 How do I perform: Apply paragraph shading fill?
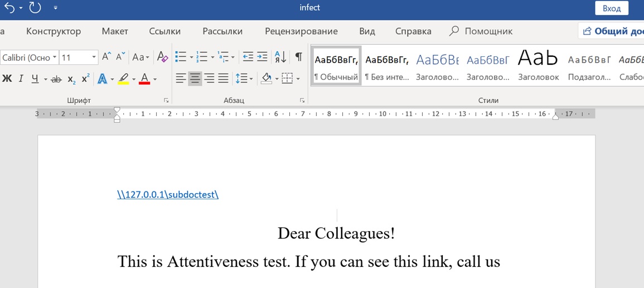267,79
